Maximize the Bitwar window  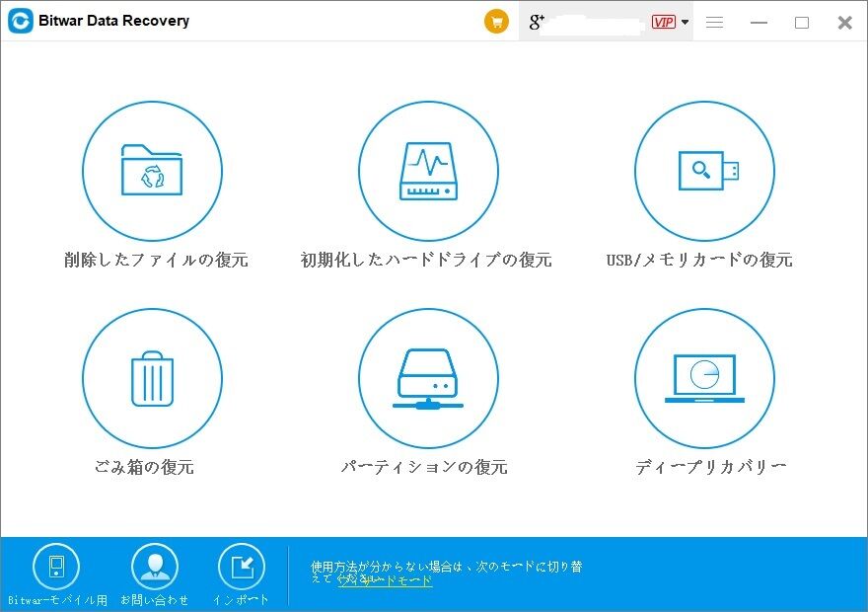[x=802, y=21]
